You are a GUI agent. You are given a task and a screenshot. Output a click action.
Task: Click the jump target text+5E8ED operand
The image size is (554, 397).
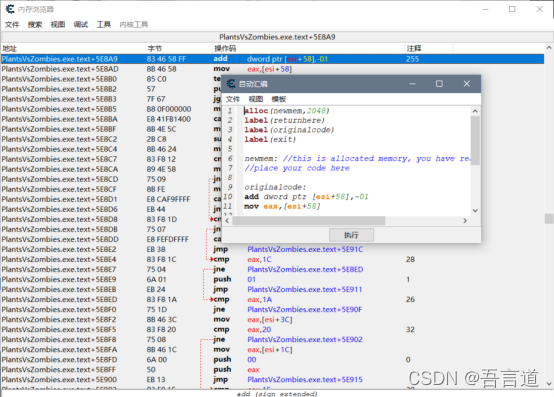point(305,269)
